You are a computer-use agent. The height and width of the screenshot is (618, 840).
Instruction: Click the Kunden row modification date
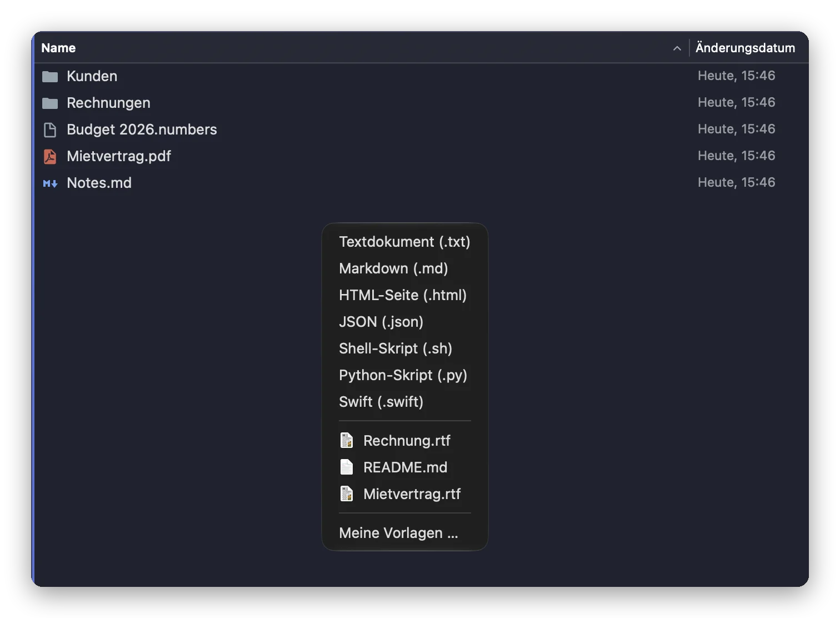click(x=736, y=76)
